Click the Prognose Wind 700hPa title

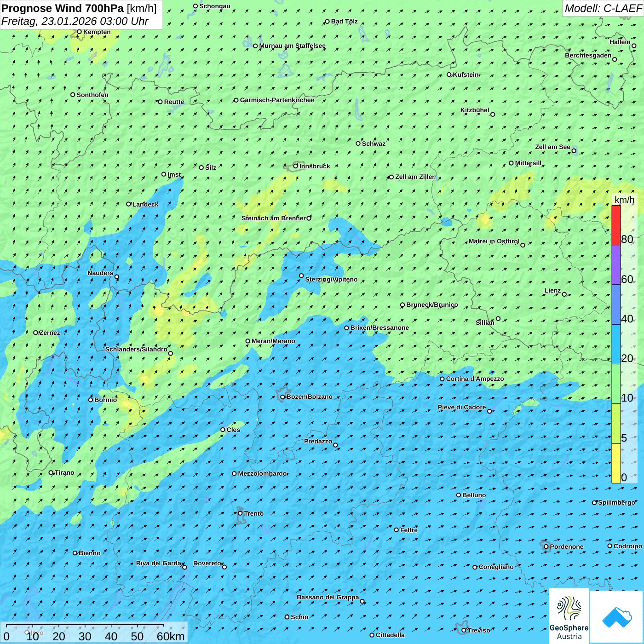(x=63, y=8)
